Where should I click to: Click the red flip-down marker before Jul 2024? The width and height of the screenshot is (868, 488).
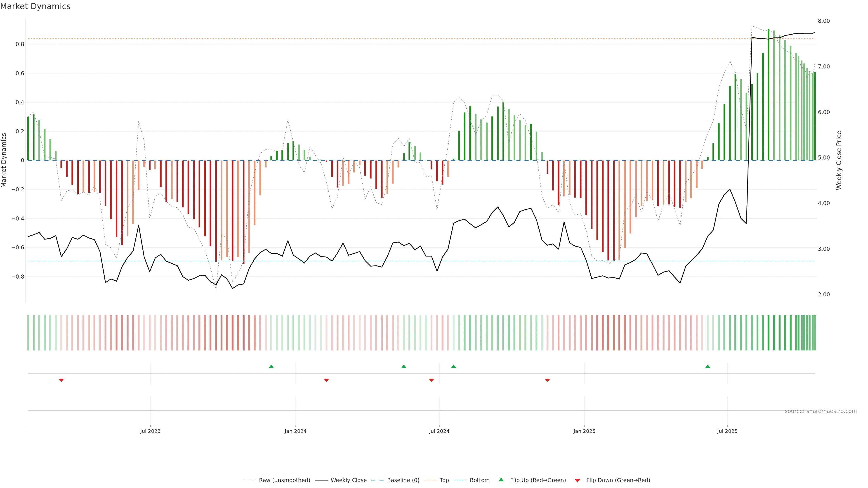(x=431, y=380)
